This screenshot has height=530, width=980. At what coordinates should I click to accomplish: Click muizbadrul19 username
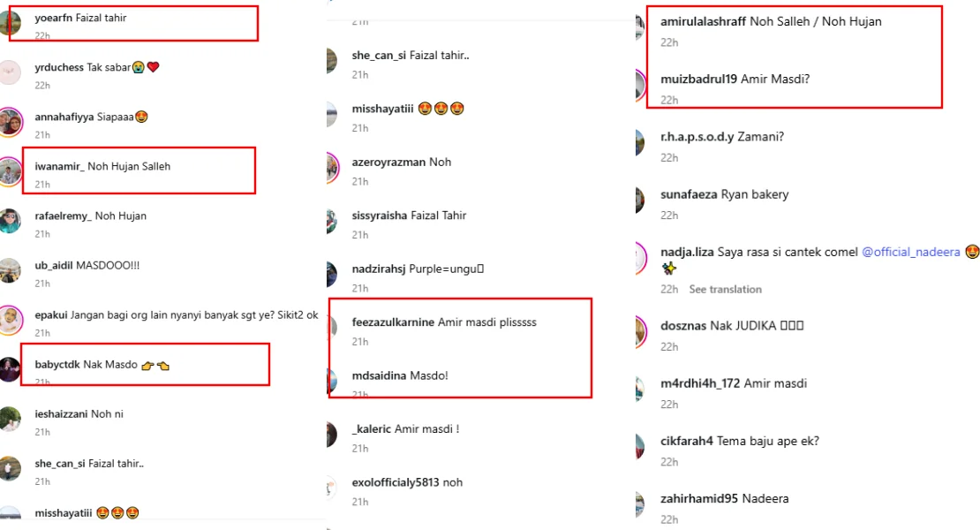[x=698, y=79]
